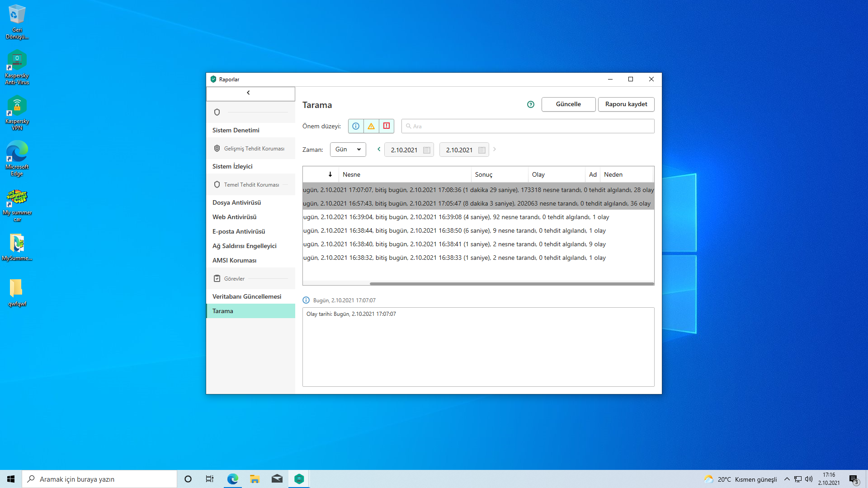Toggle the informational importance level filter

[x=356, y=126]
